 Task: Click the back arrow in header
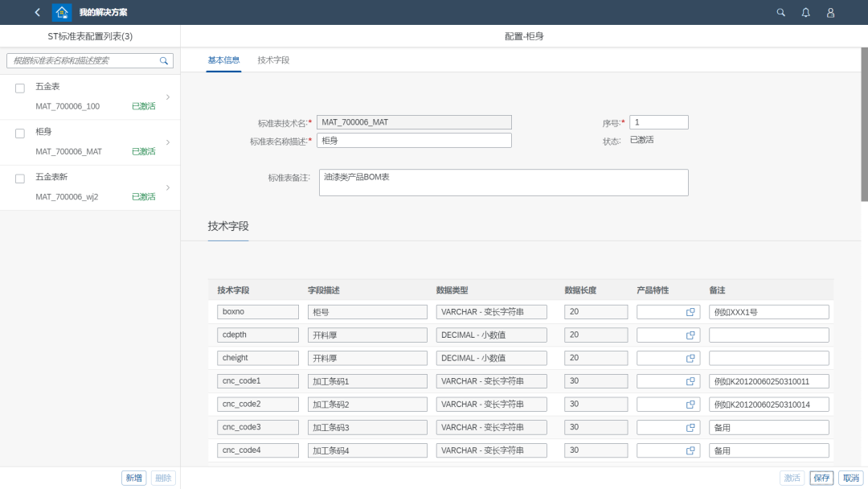[x=37, y=12]
